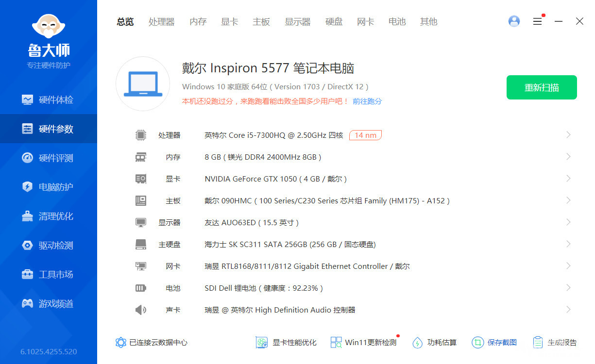Open 电脑防护 shield icon in sidebar

27,187
